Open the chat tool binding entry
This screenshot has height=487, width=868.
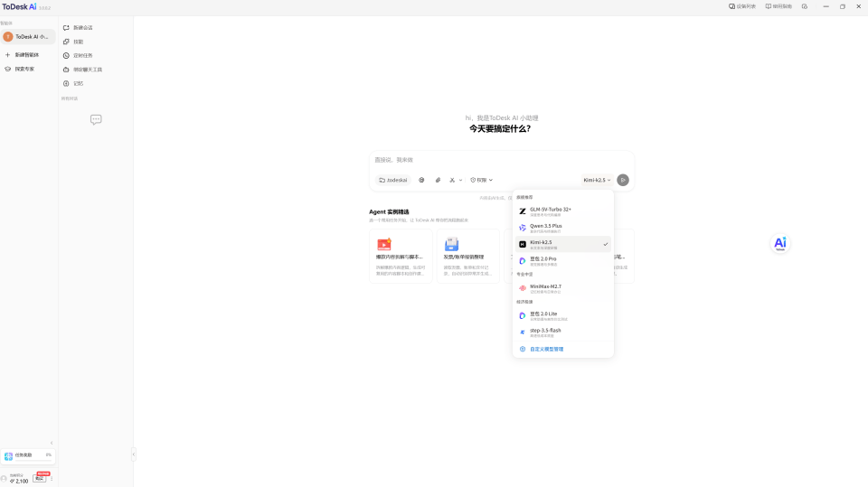82,70
